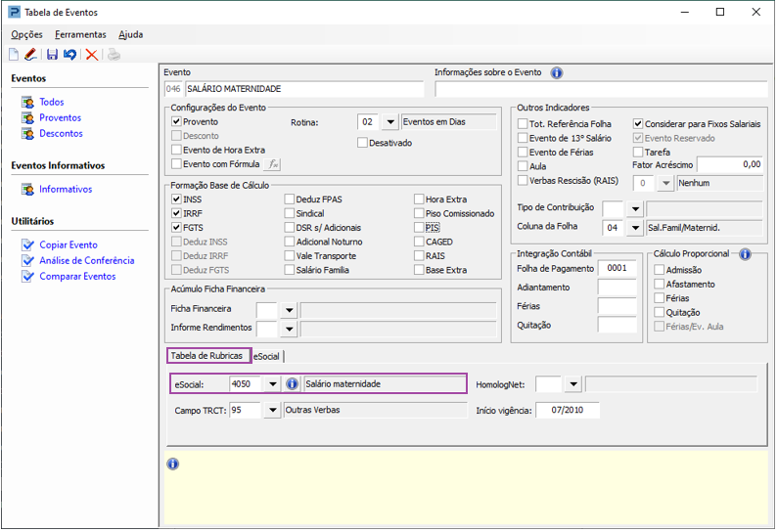Image resolution: width=778 pixels, height=532 pixels.
Task: Toggle the FGTS checkbox
Action: pos(176,228)
